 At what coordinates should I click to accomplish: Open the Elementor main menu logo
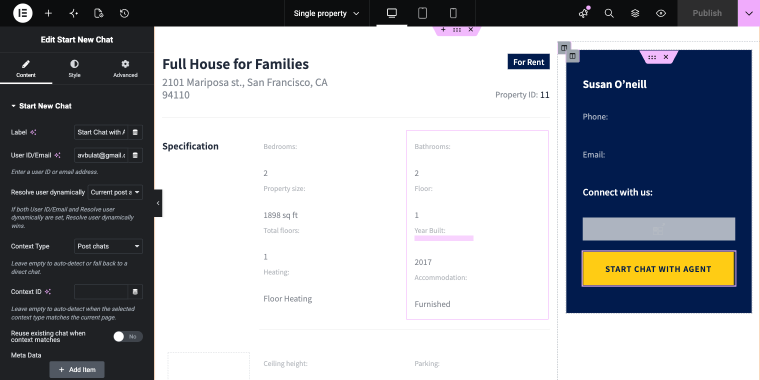pos(23,13)
